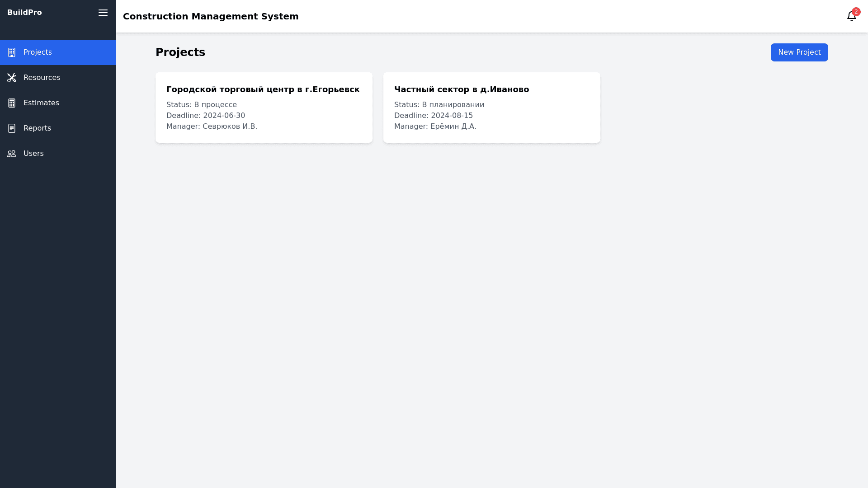Click the BuildPro logo text
This screenshot has width=868, height=488.
click(24, 13)
